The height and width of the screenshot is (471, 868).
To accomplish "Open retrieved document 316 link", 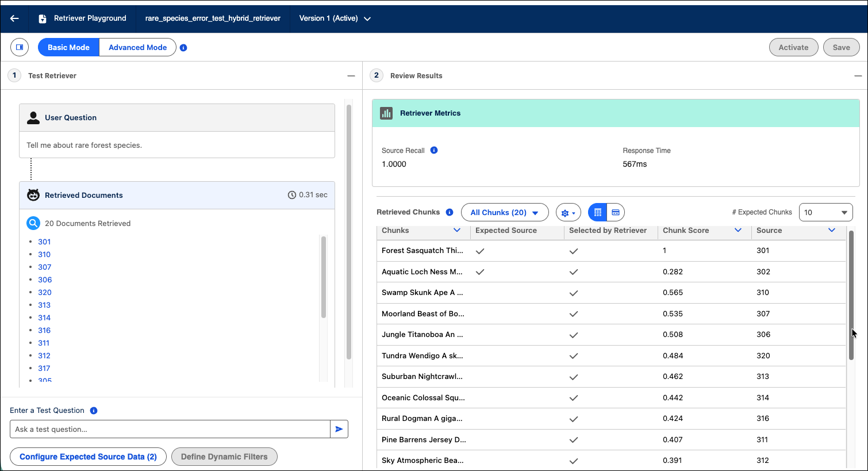I will 44,330.
